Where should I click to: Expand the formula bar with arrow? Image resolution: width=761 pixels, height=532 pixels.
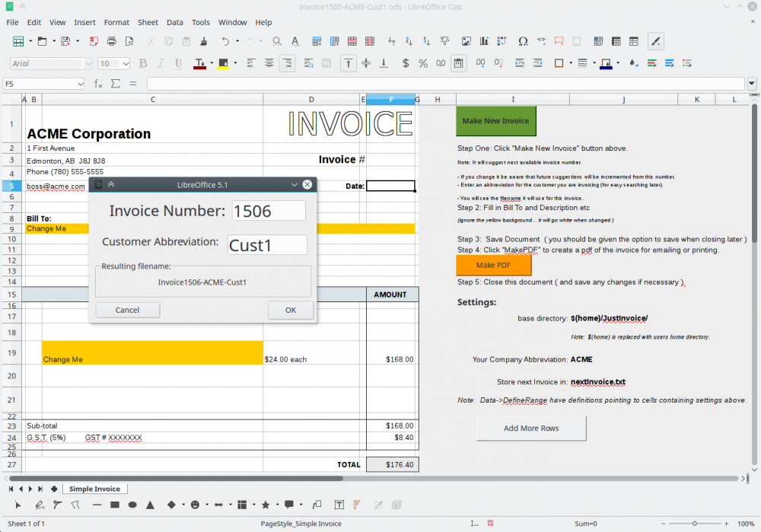click(752, 84)
